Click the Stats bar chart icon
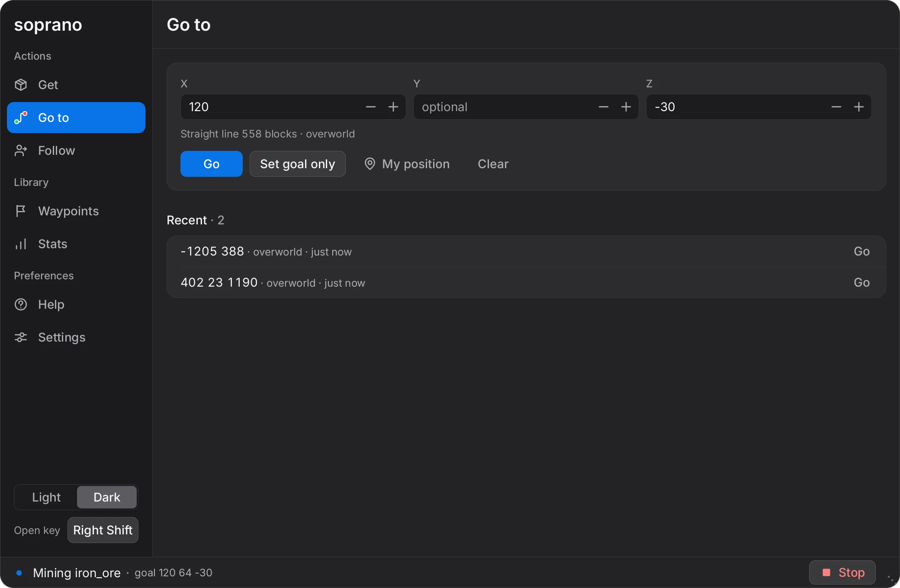900x588 pixels. pyautogui.click(x=21, y=244)
